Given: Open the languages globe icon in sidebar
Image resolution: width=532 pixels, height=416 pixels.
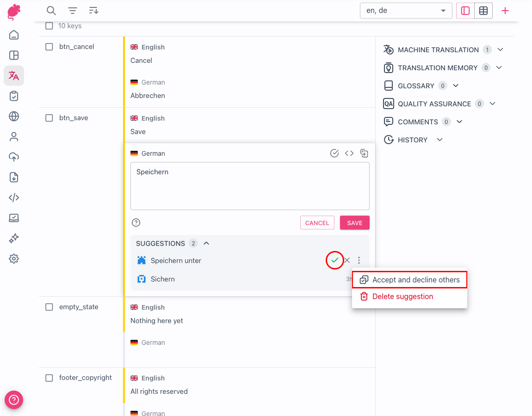Looking at the screenshot, I should [x=14, y=116].
